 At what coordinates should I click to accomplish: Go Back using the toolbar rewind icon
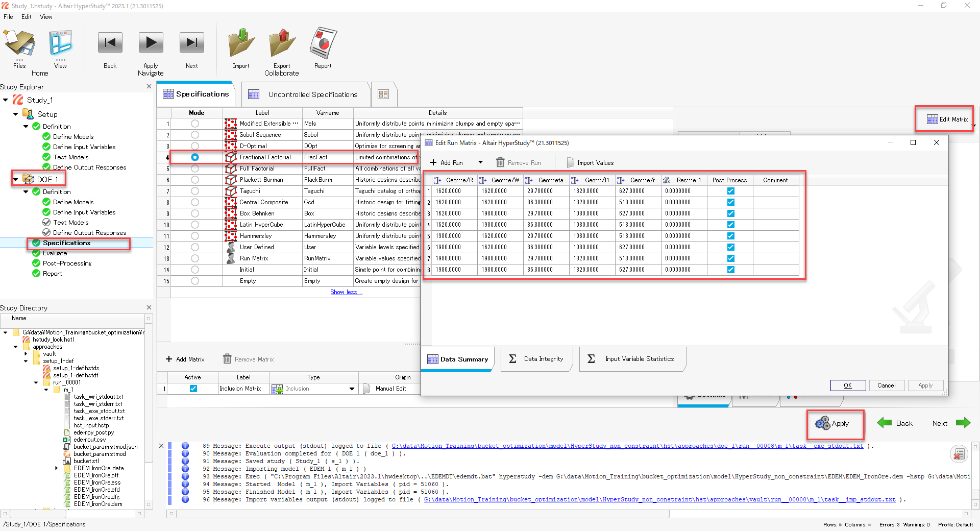point(110,43)
